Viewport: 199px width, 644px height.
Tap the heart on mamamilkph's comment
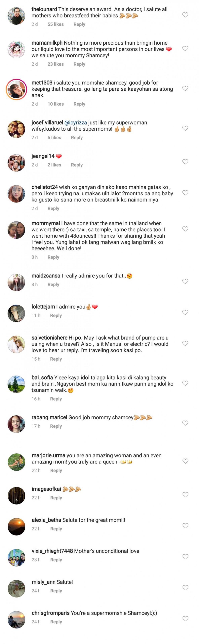click(x=185, y=49)
